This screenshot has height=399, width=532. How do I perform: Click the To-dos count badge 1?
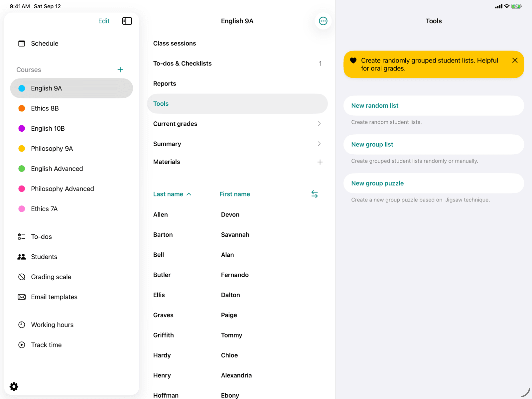[320, 64]
